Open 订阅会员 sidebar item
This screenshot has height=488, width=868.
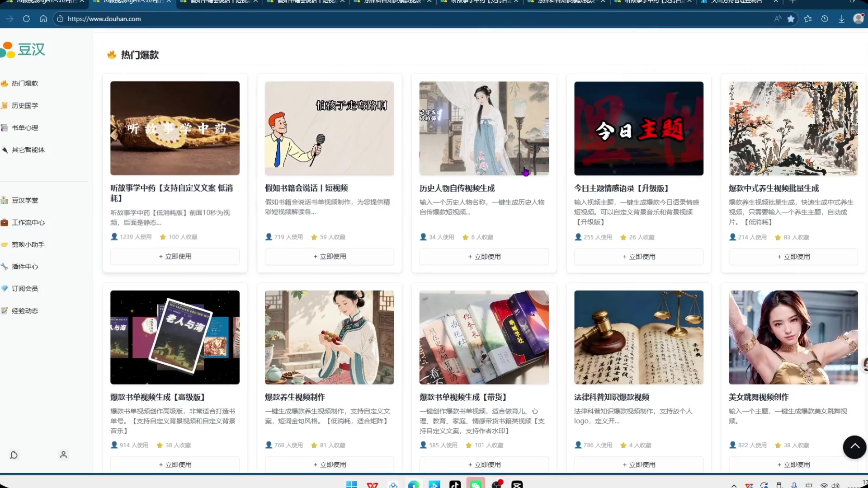click(25, 289)
